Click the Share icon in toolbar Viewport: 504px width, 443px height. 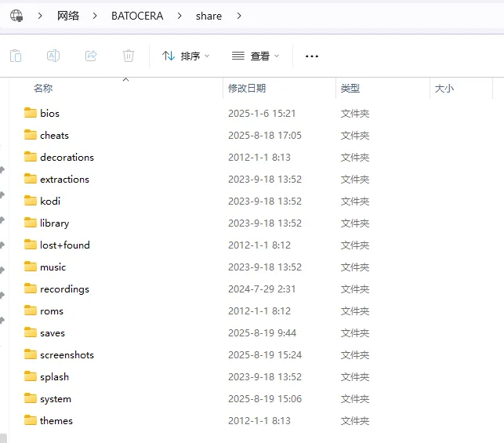(91, 56)
